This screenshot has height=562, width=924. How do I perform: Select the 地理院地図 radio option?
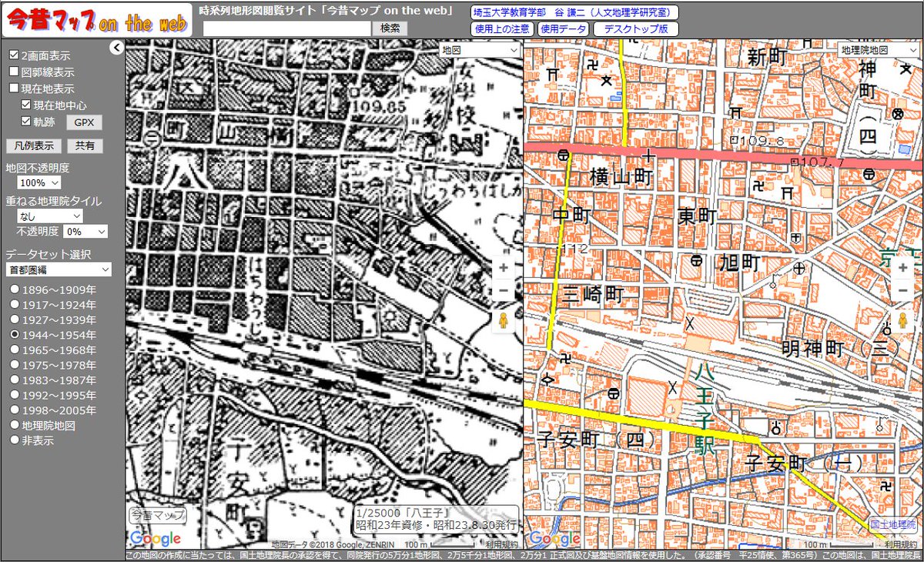coord(14,425)
